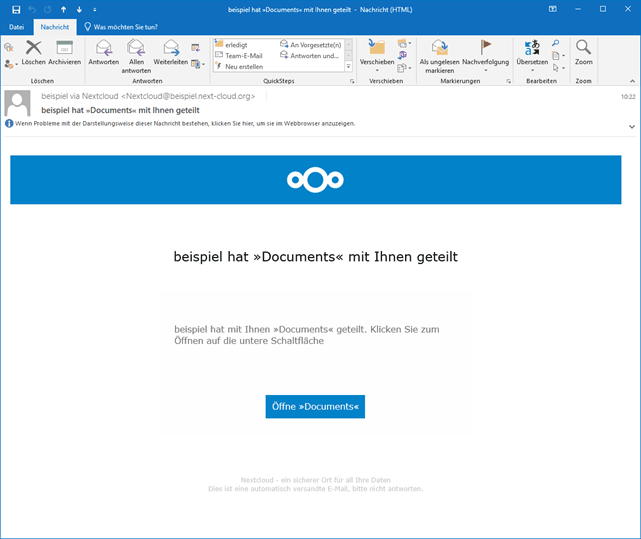Open the Select cursor dropdown
This screenshot has height=539, width=641.
point(558,68)
